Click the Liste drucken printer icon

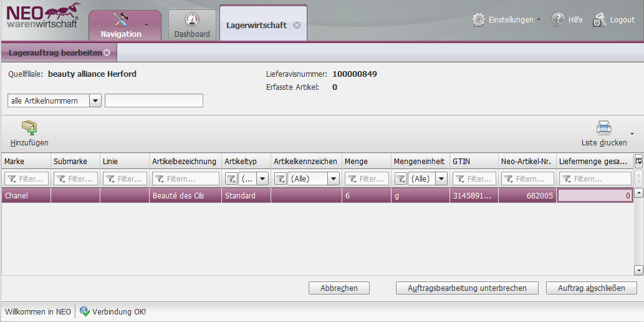click(603, 127)
